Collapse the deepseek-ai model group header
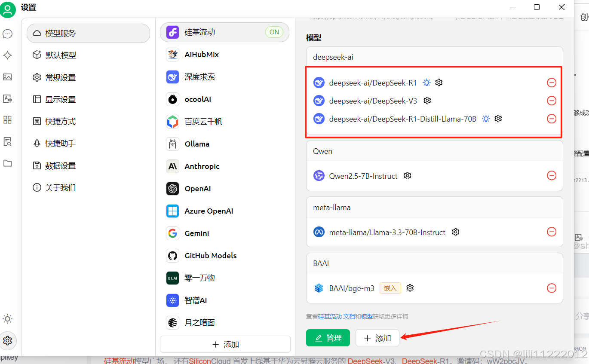 tap(434, 57)
